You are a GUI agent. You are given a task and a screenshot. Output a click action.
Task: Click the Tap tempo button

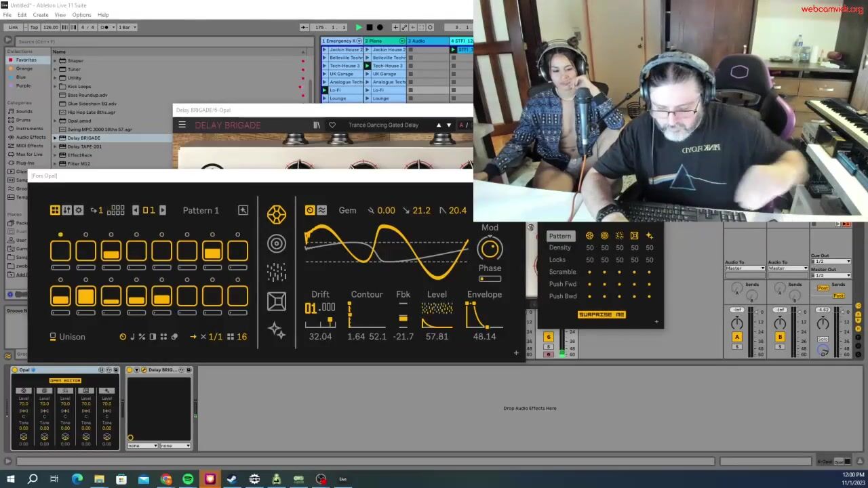[x=34, y=27]
